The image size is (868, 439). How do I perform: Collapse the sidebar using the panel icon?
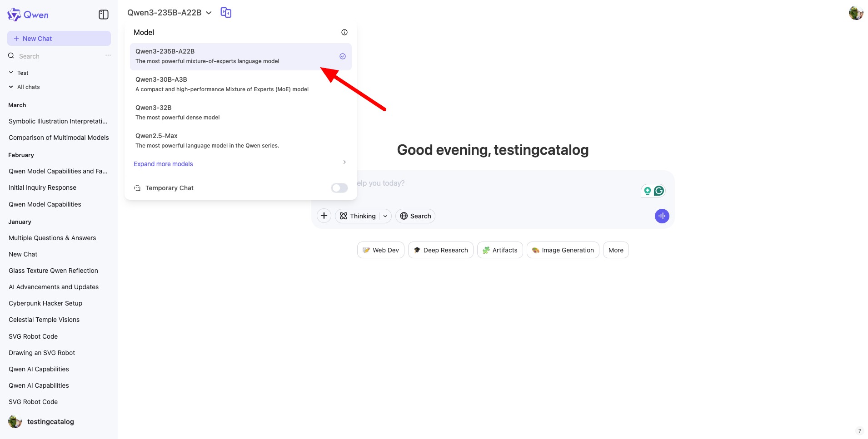pos(104,15)
